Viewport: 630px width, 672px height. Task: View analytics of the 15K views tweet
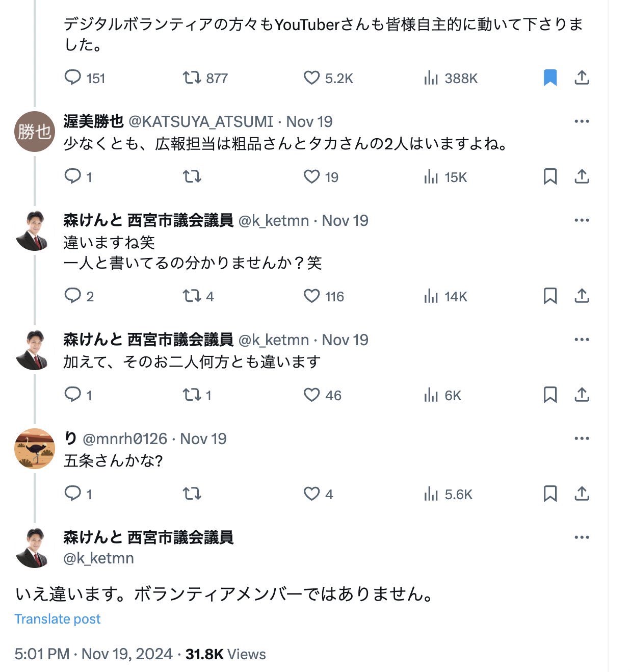pos(431,177)
